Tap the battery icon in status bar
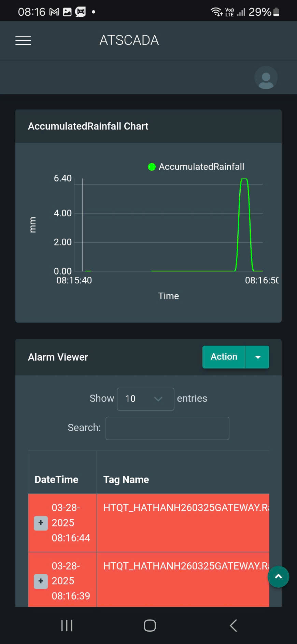 [x=277, y=12]
